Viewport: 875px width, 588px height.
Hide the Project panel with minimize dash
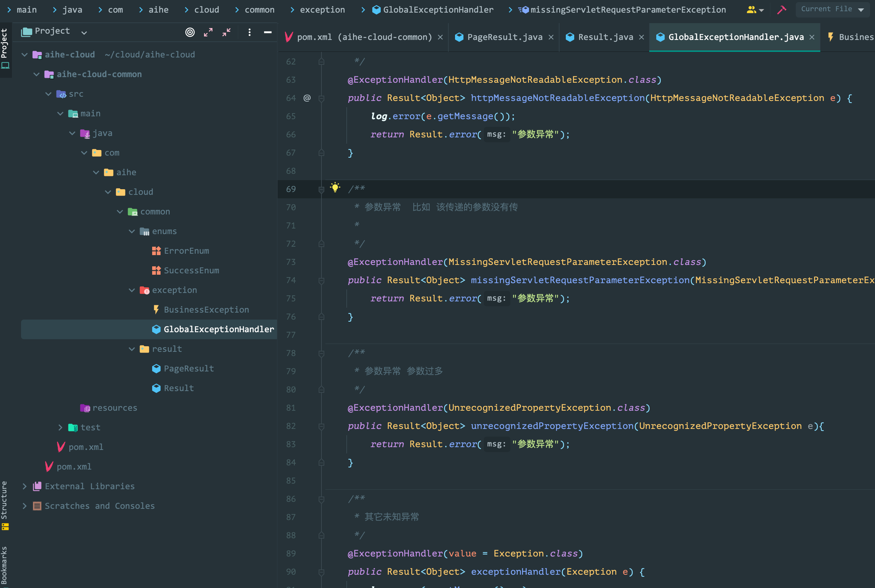click(268, 32)
